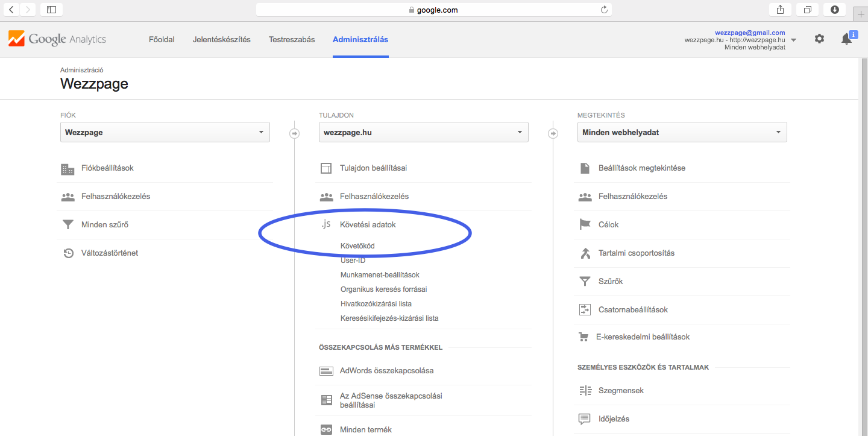Click google.com address bar
The height and width of the screenshot is (436, 868).
coord(434,10)
